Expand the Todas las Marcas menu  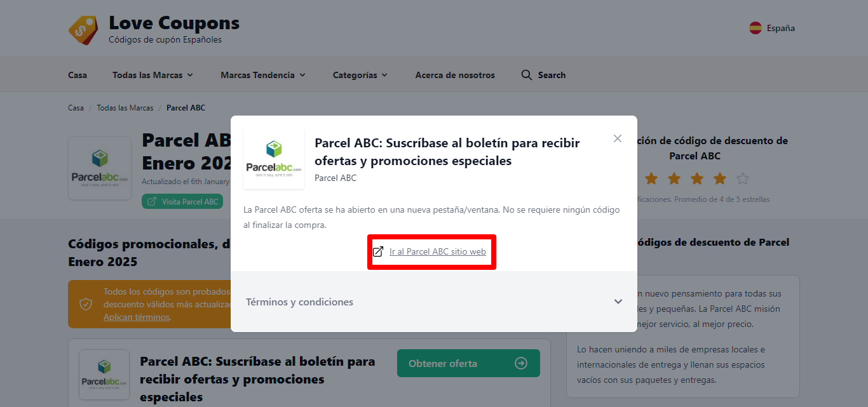pyautogui.click(x=153, y=75)
